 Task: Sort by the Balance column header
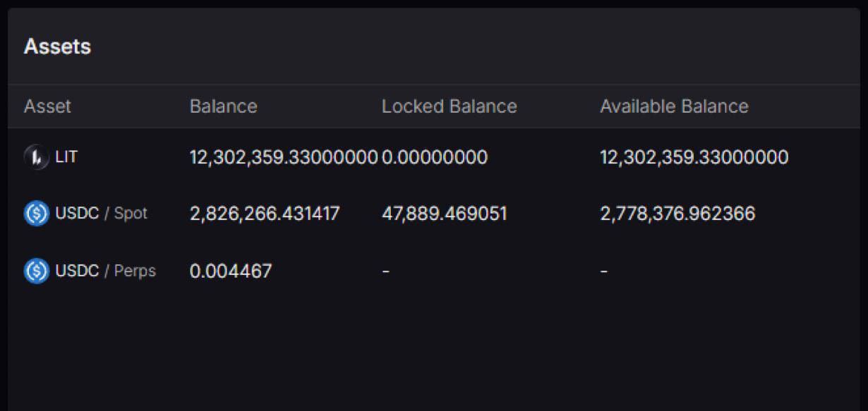(x=223, y=106)
